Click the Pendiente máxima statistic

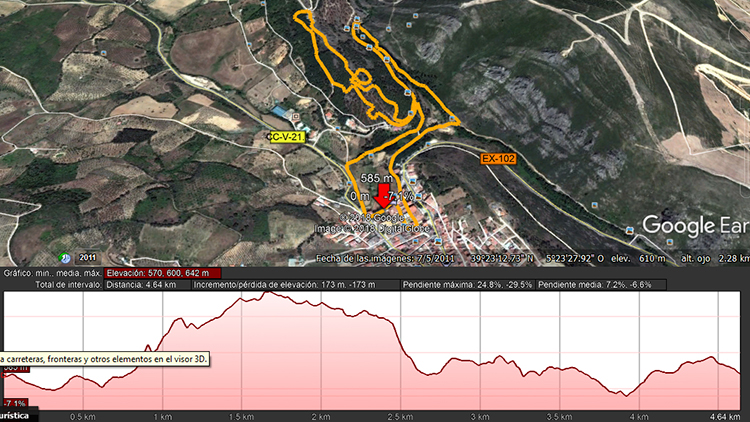click(465, 285)
